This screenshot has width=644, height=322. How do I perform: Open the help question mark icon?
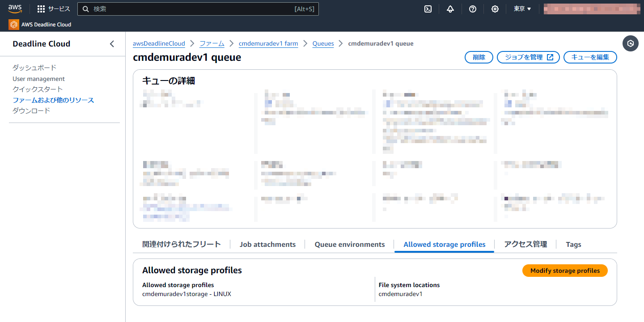pos(473,9)
